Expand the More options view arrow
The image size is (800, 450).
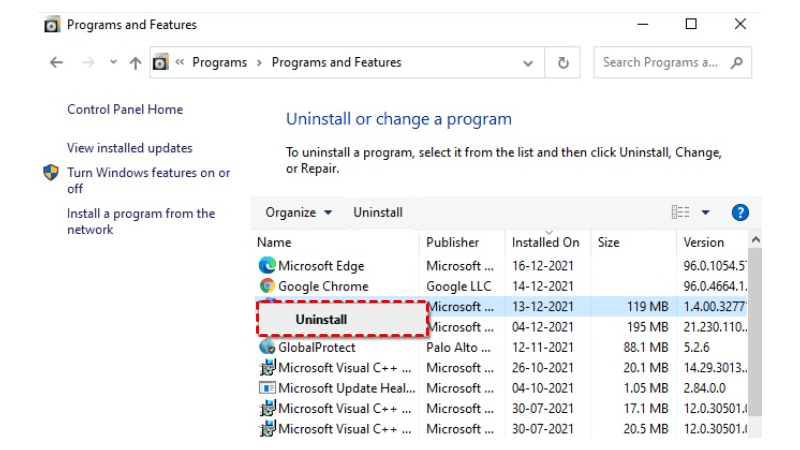click(x=706, y=212)
